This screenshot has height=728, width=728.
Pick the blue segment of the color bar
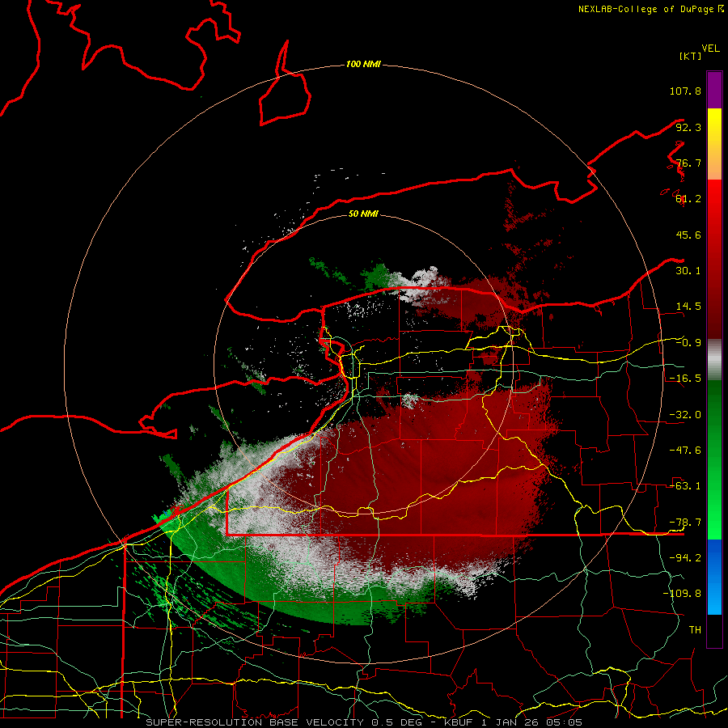[x=714, y=577]
